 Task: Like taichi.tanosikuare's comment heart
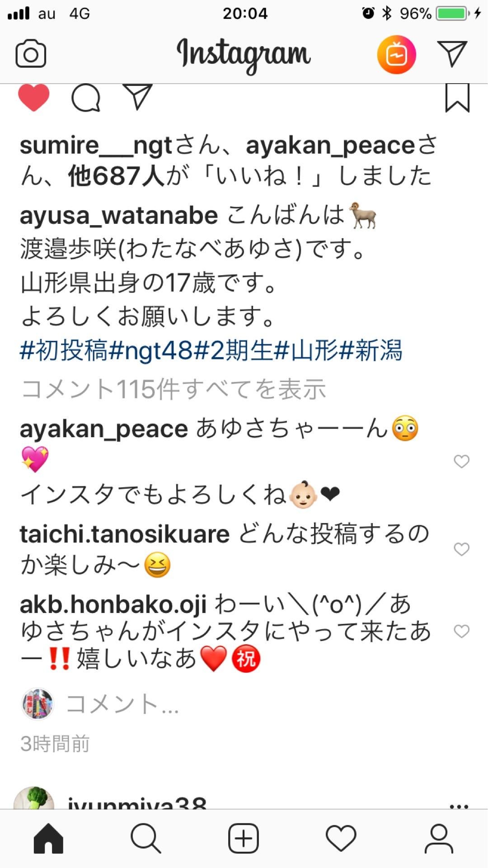coord(461,549)
